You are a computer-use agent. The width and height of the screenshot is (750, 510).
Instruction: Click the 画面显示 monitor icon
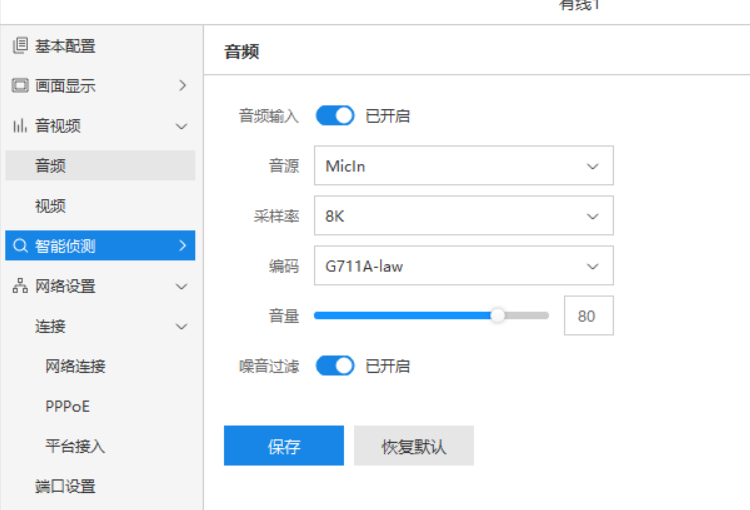tap(19, 86)
